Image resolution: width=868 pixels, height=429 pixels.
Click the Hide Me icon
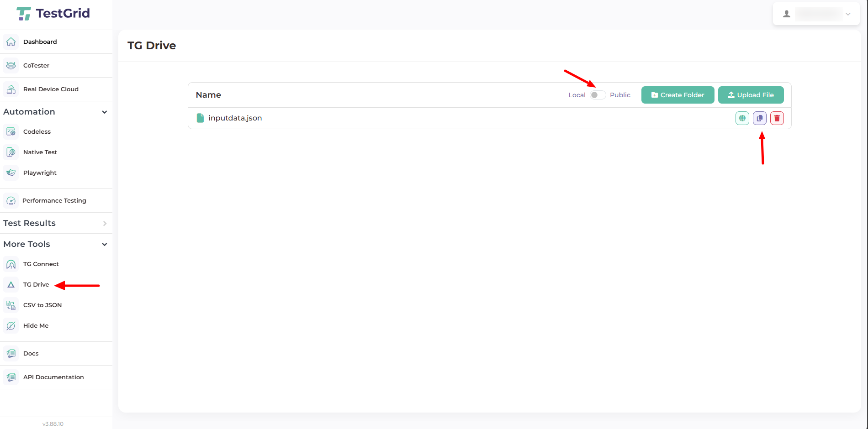pyautogui.click(x=11, y=326)
